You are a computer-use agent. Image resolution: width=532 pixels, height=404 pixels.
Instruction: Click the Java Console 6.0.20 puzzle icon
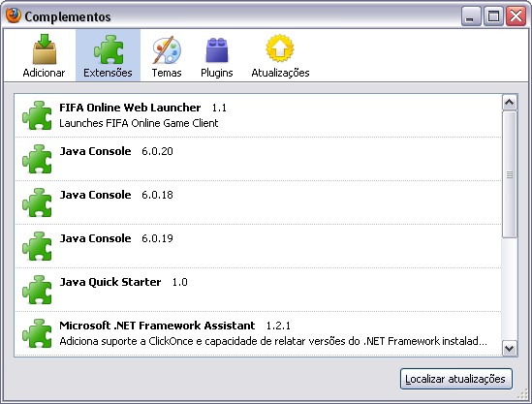pyautogui.click(x=37, y=159)
